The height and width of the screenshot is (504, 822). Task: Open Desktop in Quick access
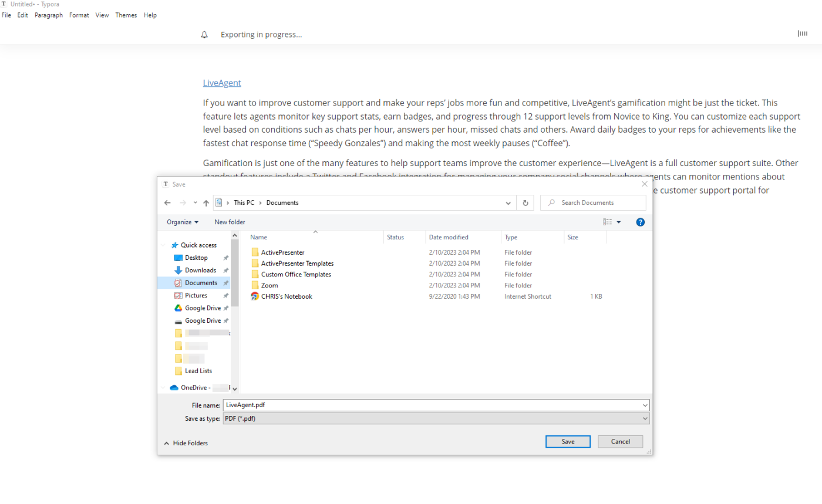click(196, 258)
